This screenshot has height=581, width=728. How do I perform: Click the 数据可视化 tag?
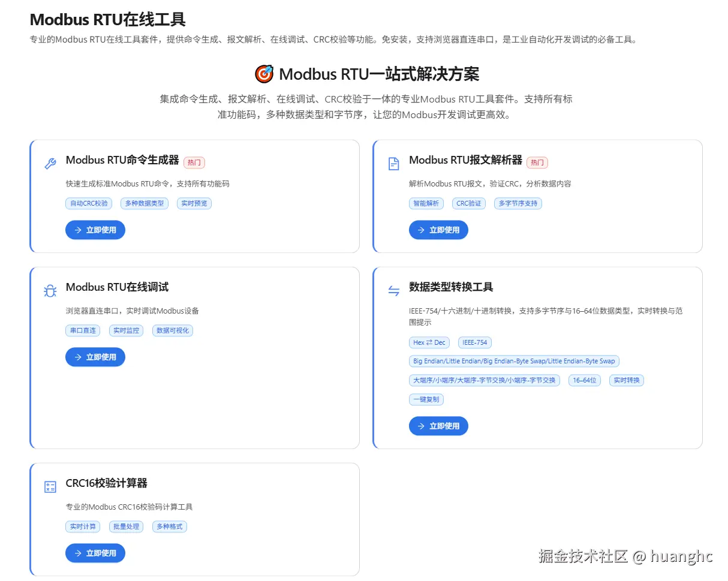tap(173, 330)
